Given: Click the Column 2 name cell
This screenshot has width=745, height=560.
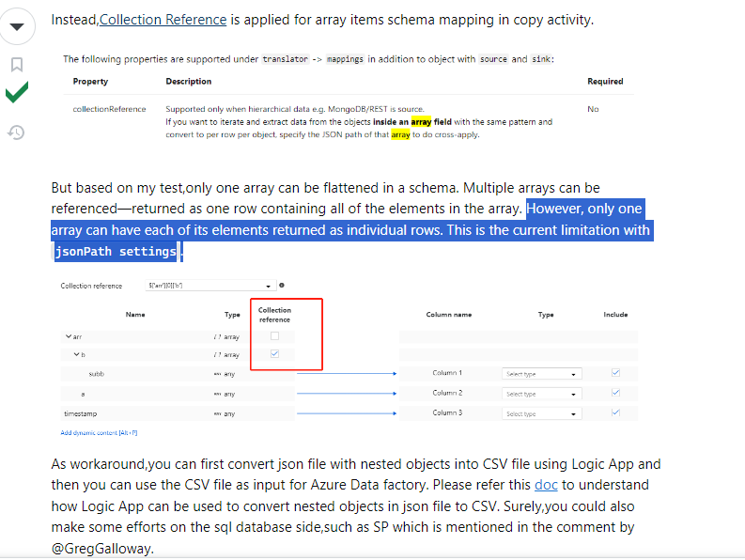Looking at the screenshot, I should [x=447, y=393].
